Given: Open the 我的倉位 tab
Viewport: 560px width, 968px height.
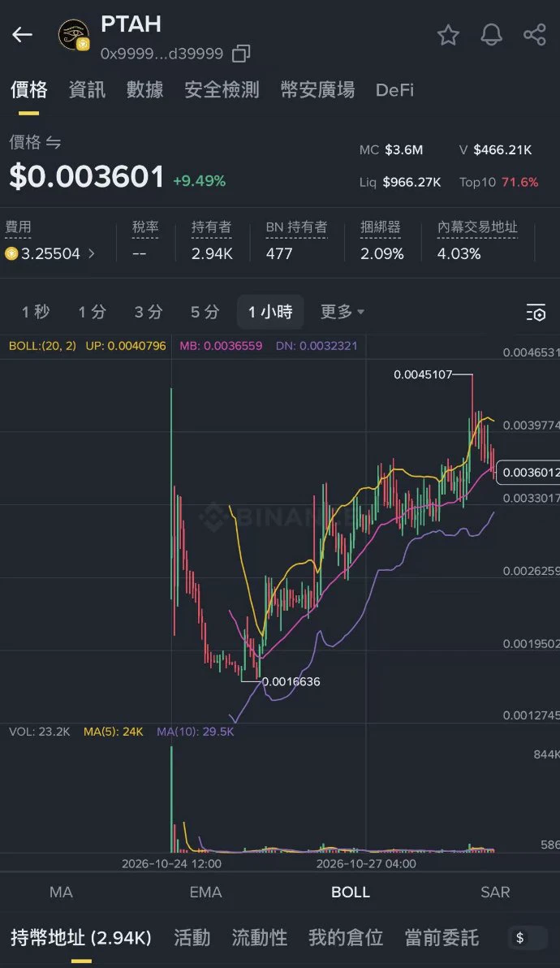Looking at the screenshot, I should coord(346,938).
